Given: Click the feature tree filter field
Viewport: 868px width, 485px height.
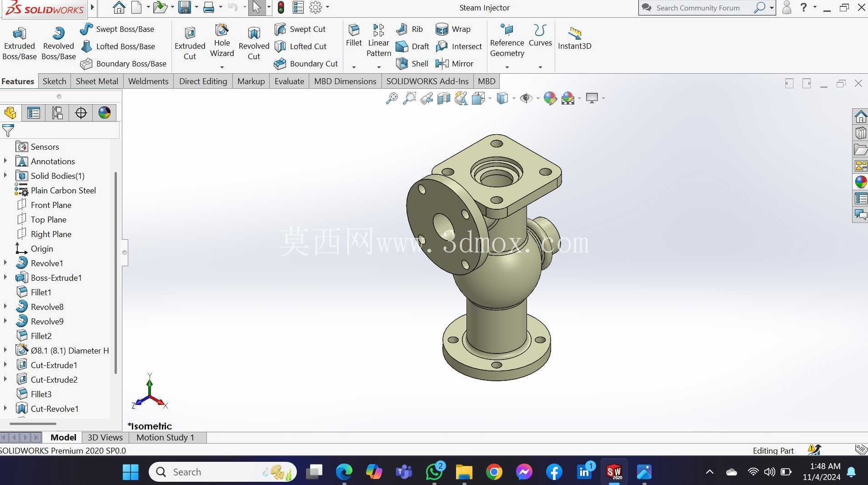Looking at the screenshot, I should pyautogui.click(x=60, y=131).
